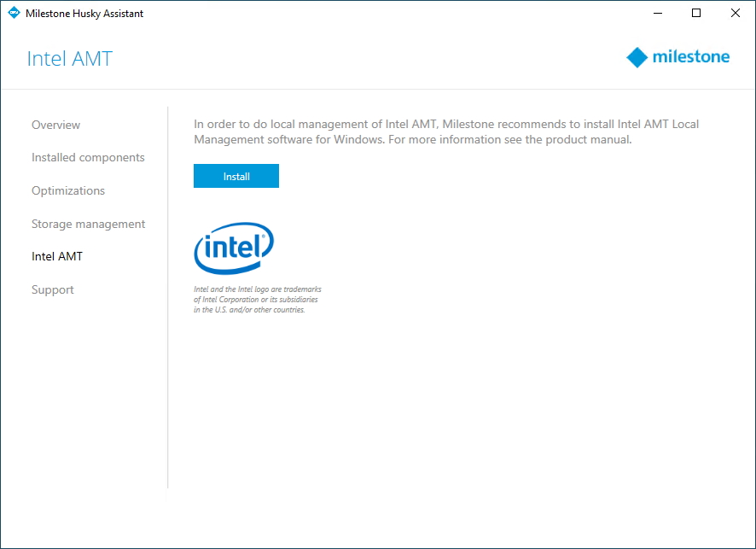Click the Milestone Husky Assistant title text
The height and width of the screenshot is (549, 756).
(x=84, y=14)
